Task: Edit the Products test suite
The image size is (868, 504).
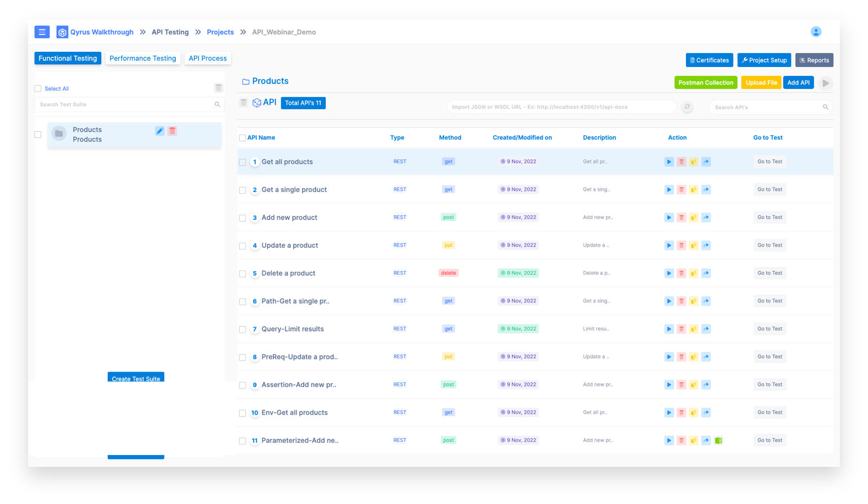Action: 160,131
